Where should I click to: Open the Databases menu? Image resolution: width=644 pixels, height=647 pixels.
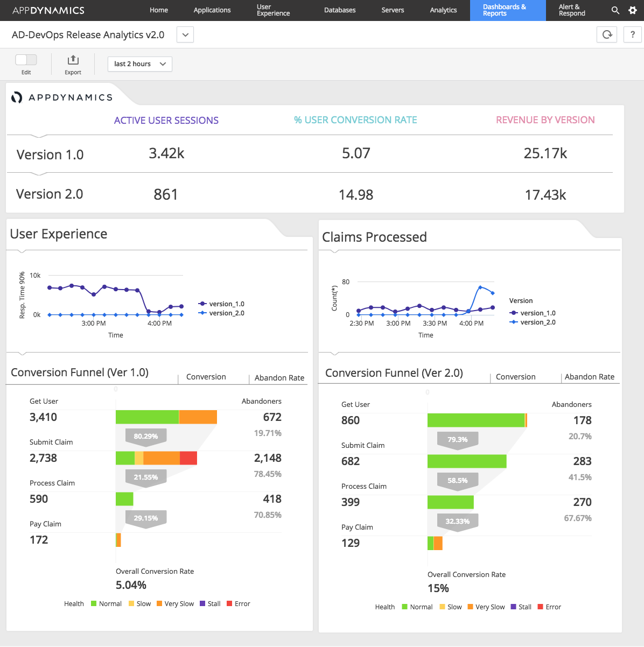(340, 10)
